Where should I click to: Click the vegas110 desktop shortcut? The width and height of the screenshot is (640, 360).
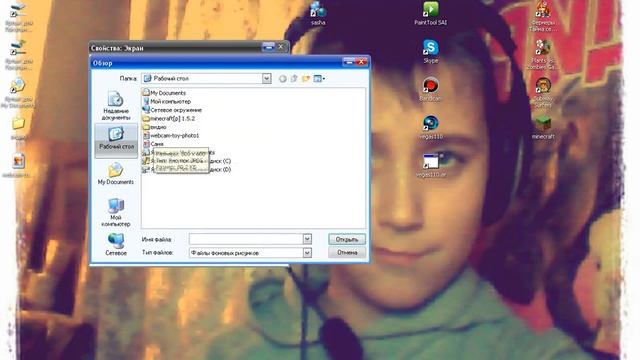[431, 128]
